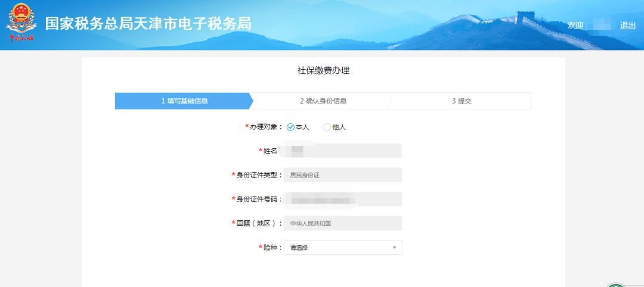Click the 身份证件类型 field showing 居民身份证
The image size is (644, 287).
pos(343,175)
